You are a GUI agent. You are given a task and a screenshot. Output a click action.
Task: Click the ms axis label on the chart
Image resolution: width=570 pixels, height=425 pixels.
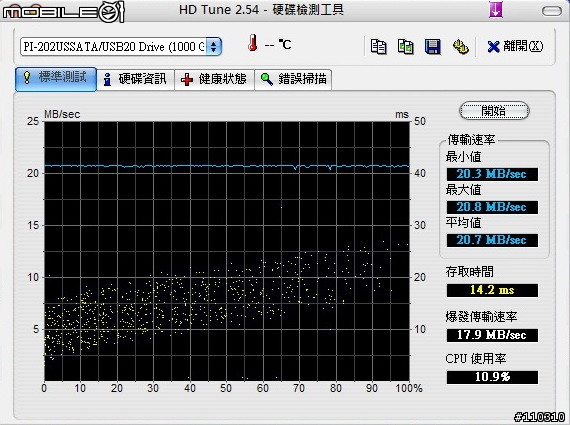(402, 115)
